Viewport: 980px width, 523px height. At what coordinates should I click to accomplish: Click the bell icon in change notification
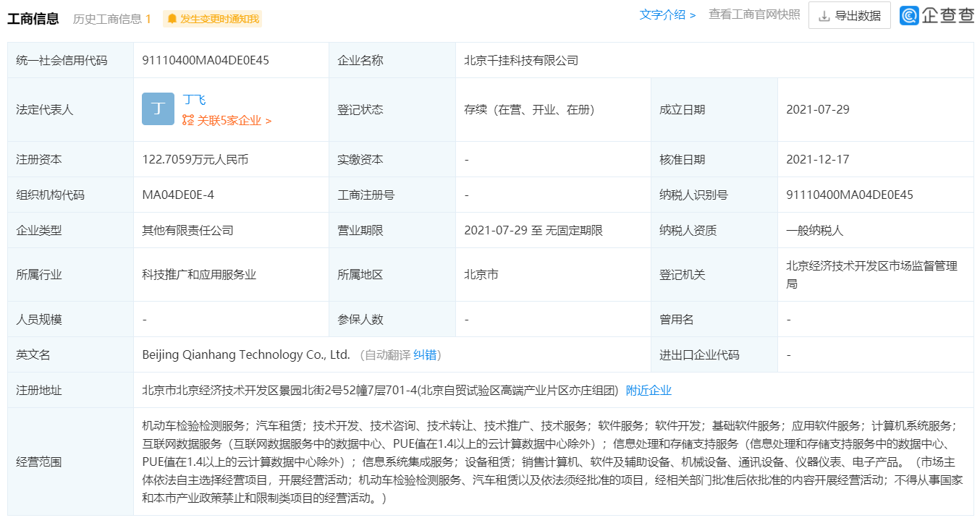[x=172, y=19]
